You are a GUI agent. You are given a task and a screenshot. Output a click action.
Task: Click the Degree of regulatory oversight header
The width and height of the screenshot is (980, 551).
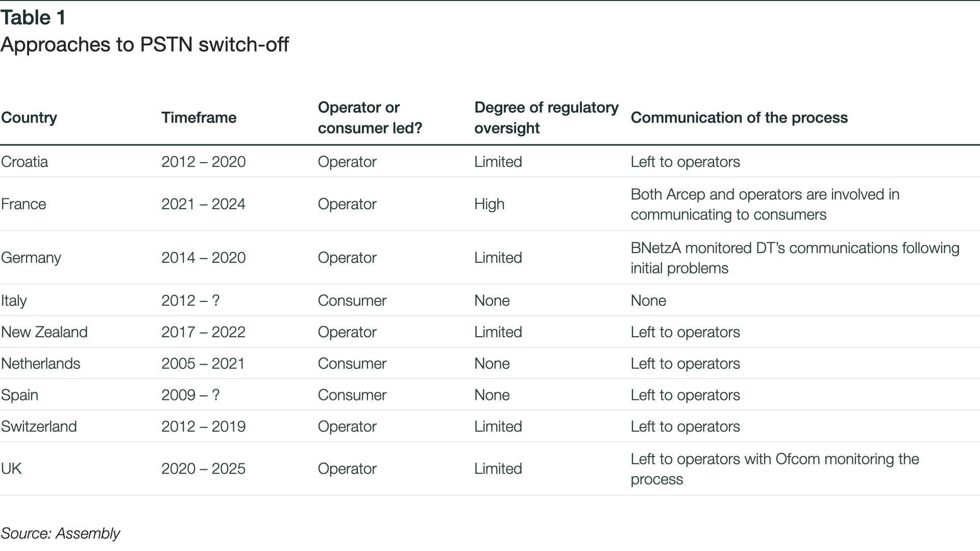(546, 118)
